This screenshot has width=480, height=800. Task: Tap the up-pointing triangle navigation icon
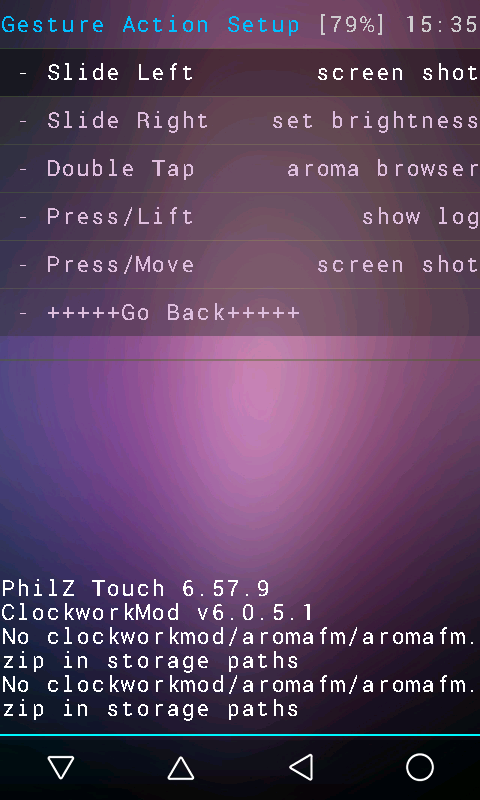pyautogui.click(x=181, y=767)
